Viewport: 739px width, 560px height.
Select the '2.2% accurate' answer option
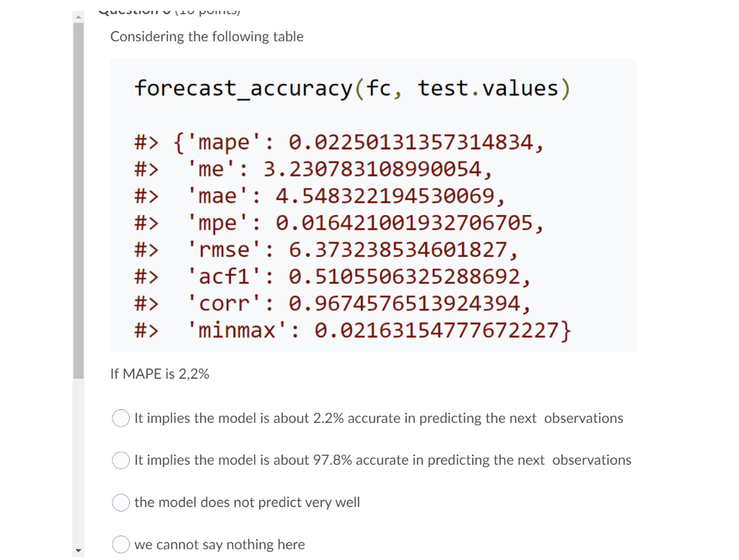coord(121,417)
